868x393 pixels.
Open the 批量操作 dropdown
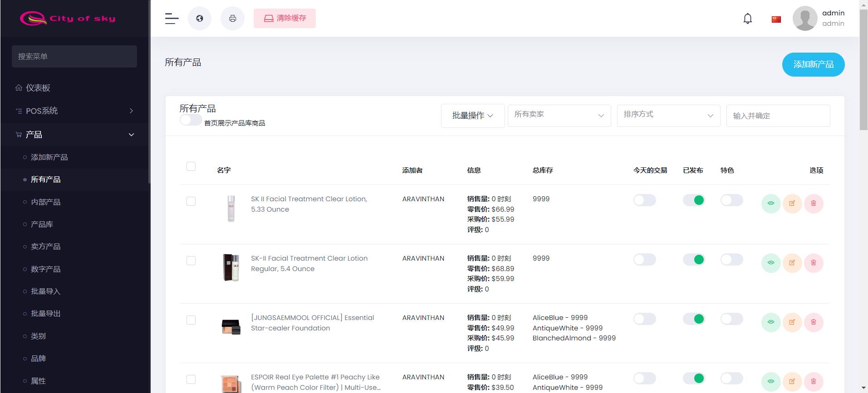473,116
